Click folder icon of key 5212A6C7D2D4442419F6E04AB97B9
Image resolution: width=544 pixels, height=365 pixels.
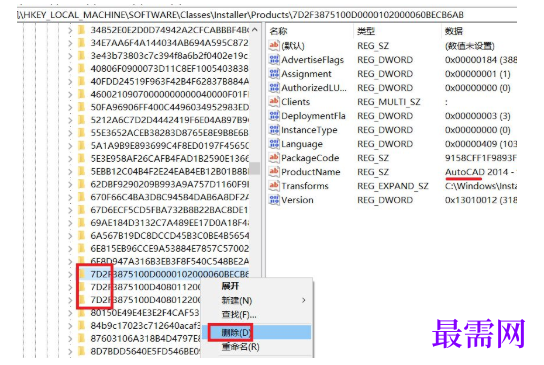[x=82, y=120]
